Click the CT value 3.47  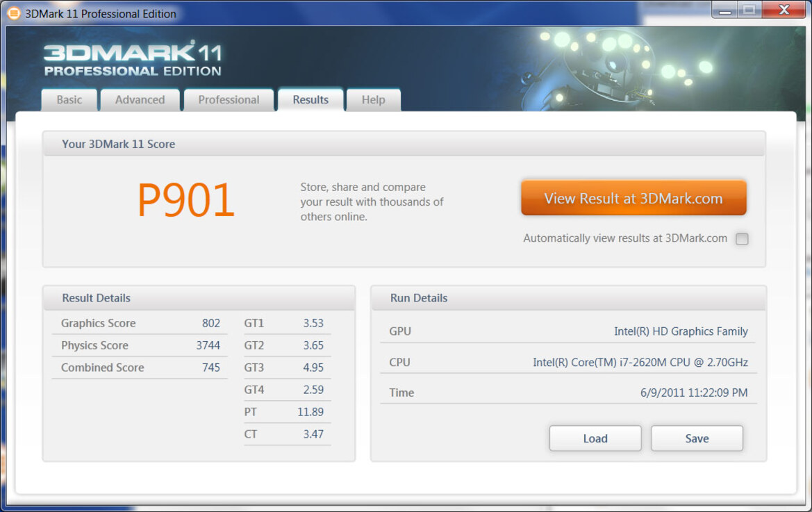(x=313, y=434)
